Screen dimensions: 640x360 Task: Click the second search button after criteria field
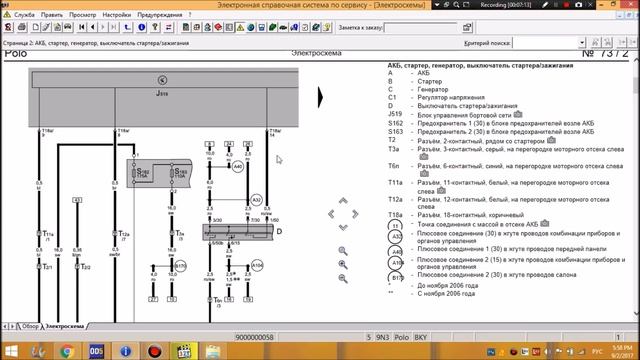[x=608, y=42]
